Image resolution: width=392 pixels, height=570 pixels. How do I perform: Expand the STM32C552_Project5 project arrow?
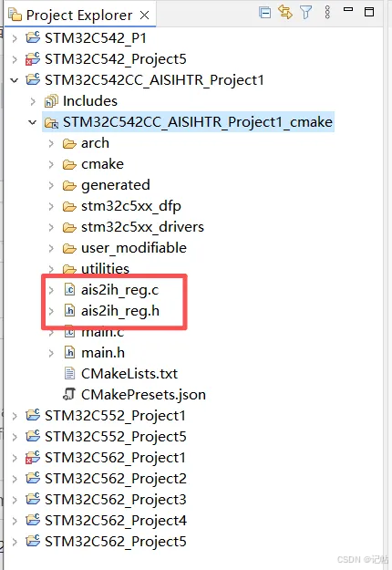click(x=15, y=437)
